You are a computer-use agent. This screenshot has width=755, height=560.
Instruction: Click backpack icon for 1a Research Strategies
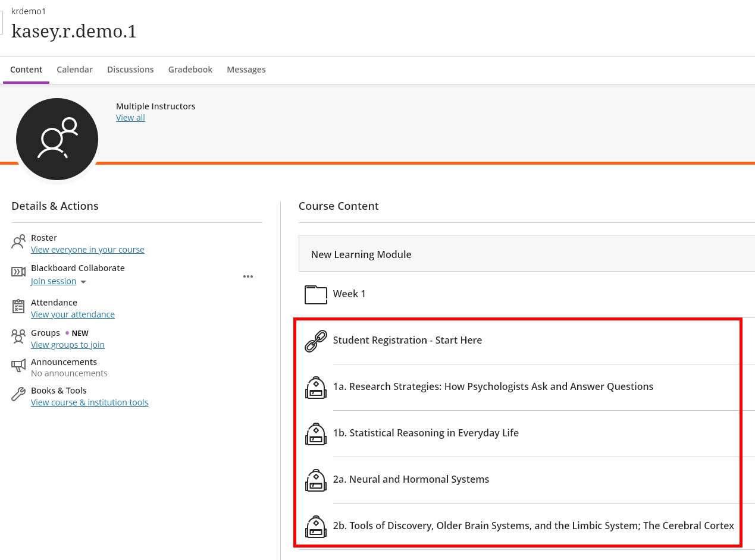coord(316,388)
